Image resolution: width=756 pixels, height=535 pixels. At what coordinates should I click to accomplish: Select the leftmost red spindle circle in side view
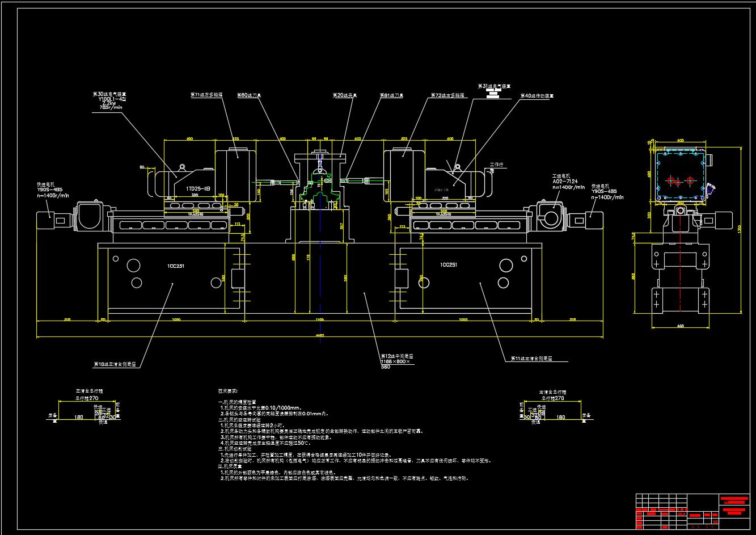coord(673,181)
